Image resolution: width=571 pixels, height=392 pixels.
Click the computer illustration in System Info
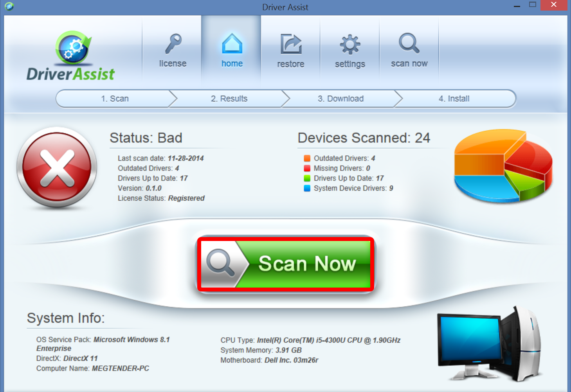pyautogui.click(x=489, y=343)
